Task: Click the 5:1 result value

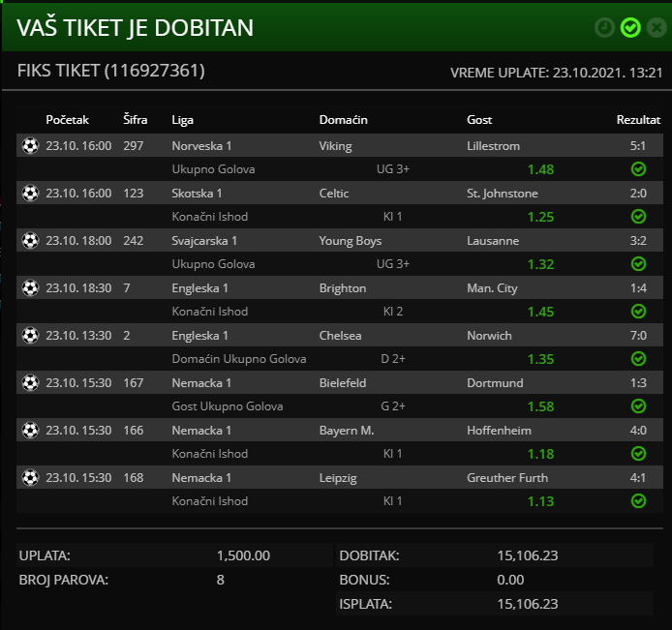Action: pyautogui.click(x=638, y=146)
